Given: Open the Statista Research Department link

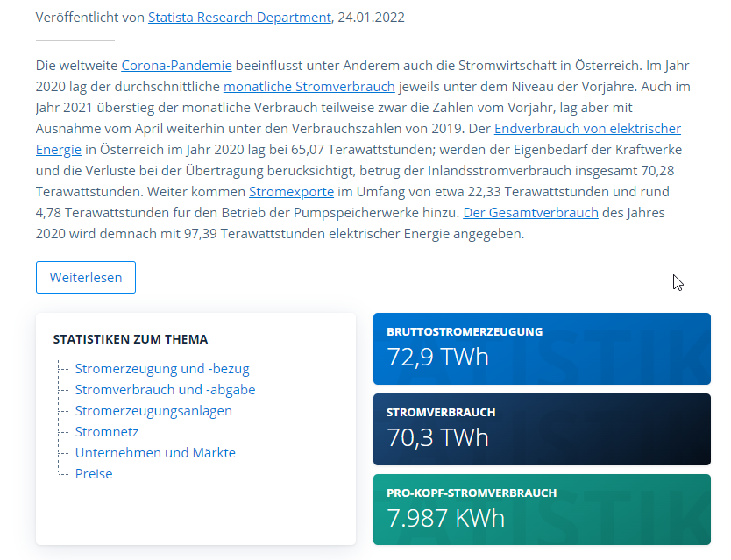Looking at the screenshot, I should [239, 18].
